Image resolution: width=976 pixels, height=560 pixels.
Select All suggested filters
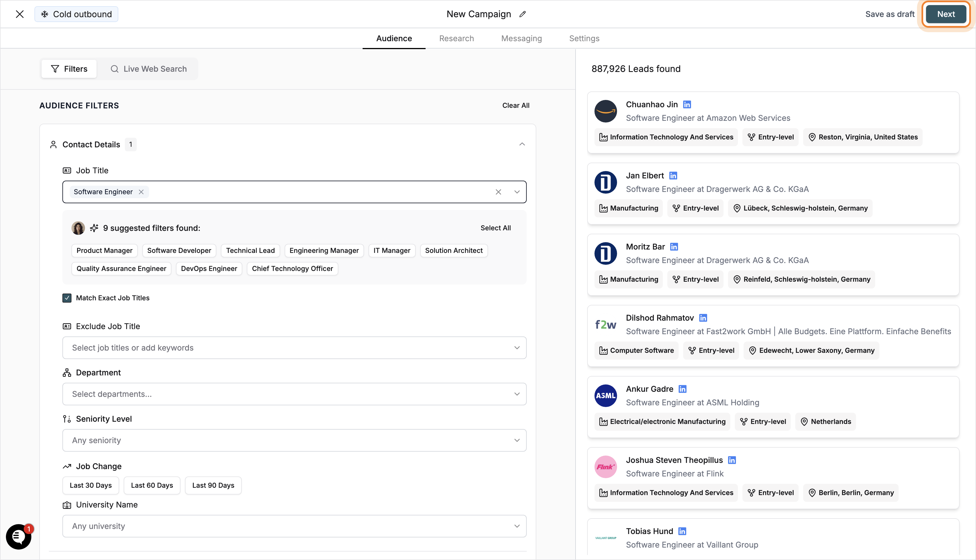pyautogui.click(x=496, y=228)
